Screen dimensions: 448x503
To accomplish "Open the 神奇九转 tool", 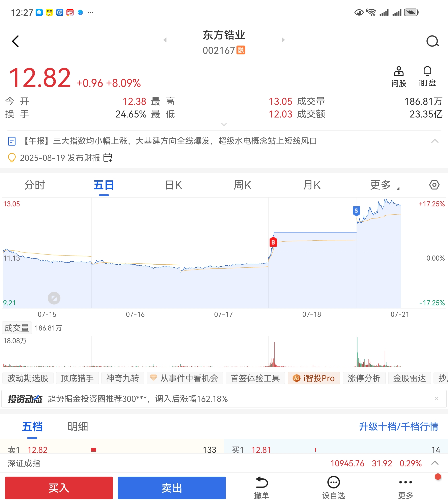I will [x=123, y=378].
